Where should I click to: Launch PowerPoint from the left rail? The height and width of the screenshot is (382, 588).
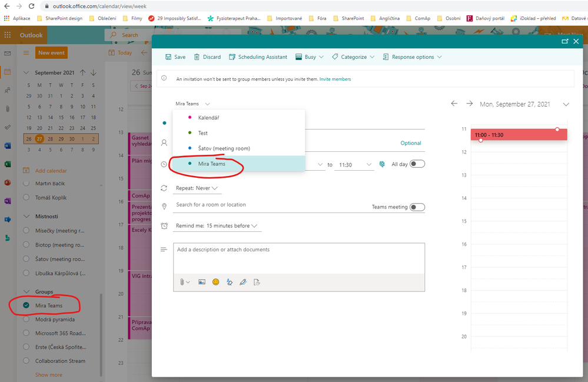[8, 182]
